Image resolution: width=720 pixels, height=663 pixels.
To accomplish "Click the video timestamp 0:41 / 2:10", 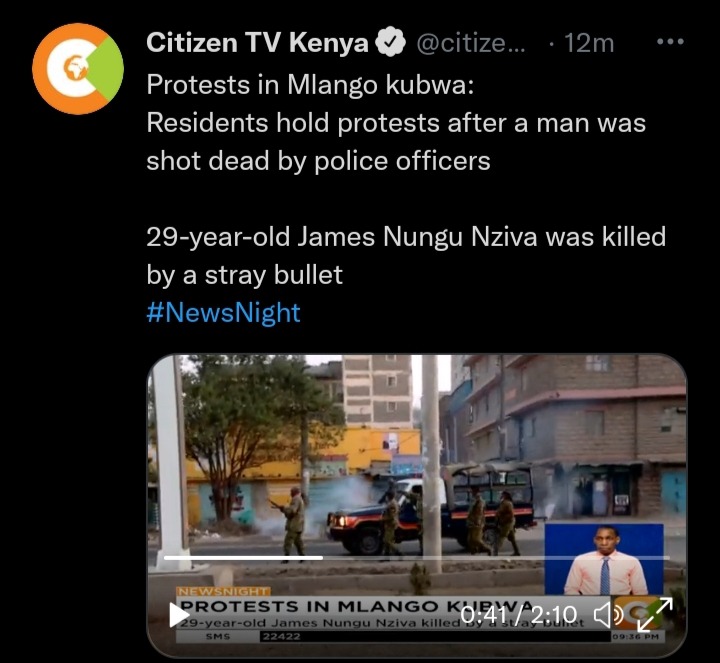I will 518,615.
